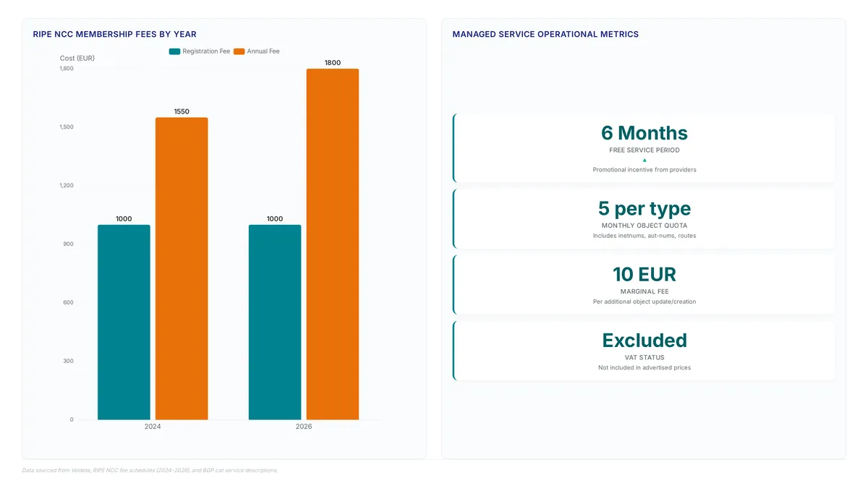Click Per additional object update/creation text
This screenshot has height=488, width=868.
[x=644, y=301]
